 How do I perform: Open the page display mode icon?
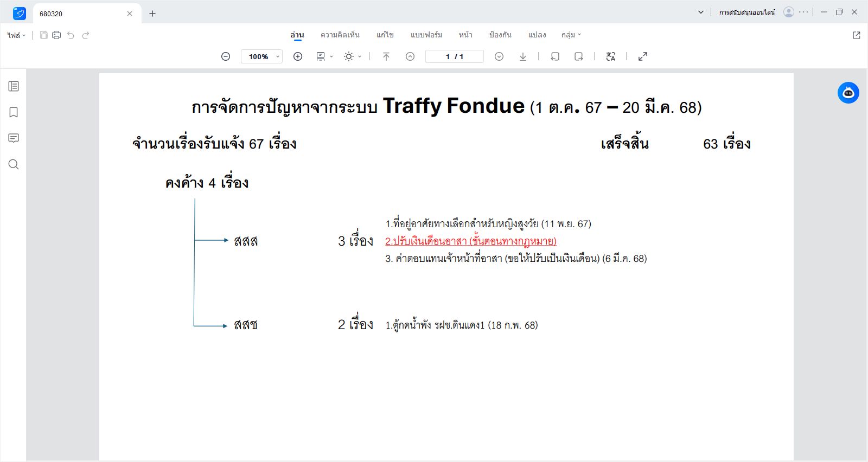pyautogui.click(x=321, y=56)
